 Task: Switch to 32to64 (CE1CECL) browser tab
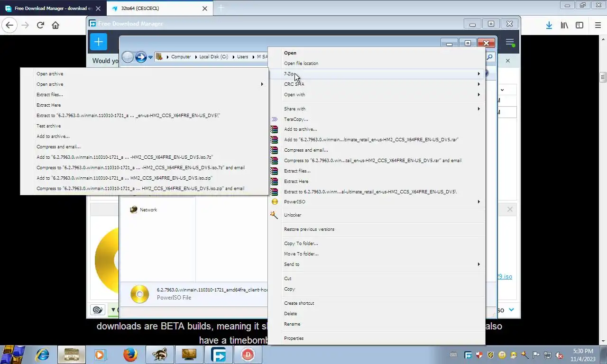159,8
